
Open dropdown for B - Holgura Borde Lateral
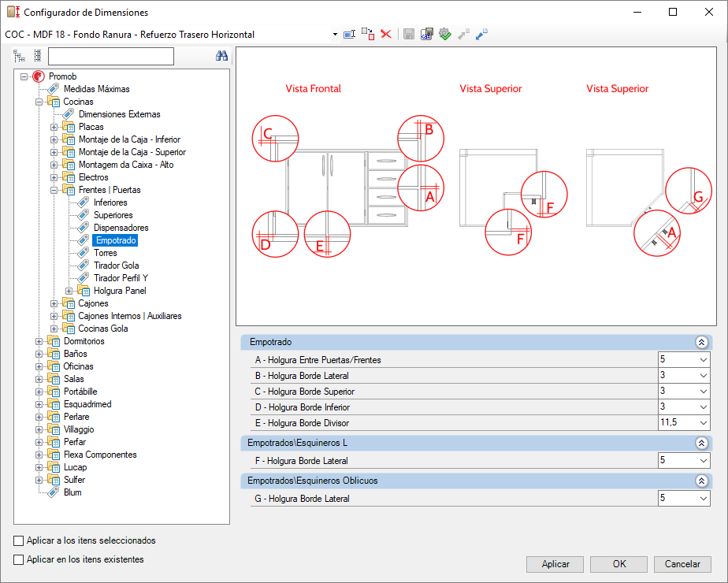pyautogui.click(x=704, y=376)
